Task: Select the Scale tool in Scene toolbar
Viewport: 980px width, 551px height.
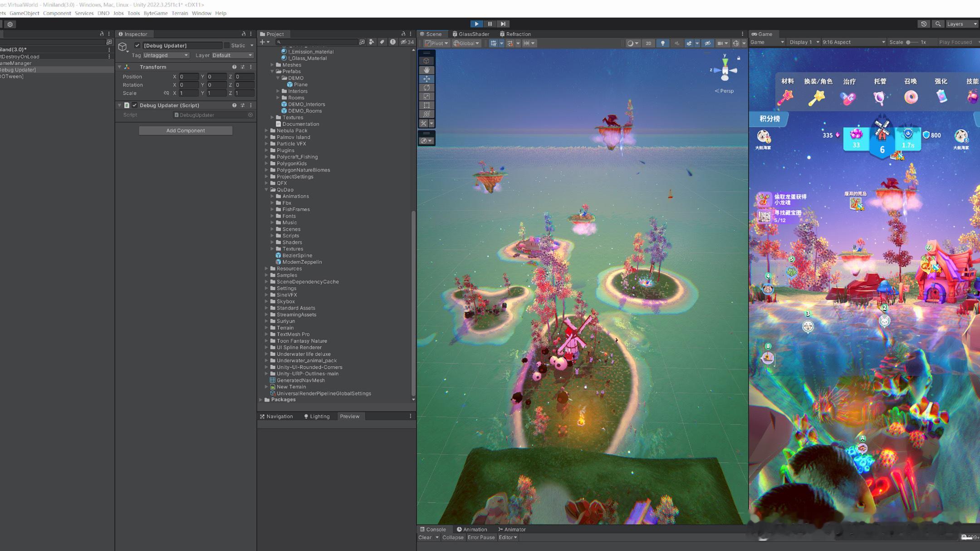Action: 426,96
